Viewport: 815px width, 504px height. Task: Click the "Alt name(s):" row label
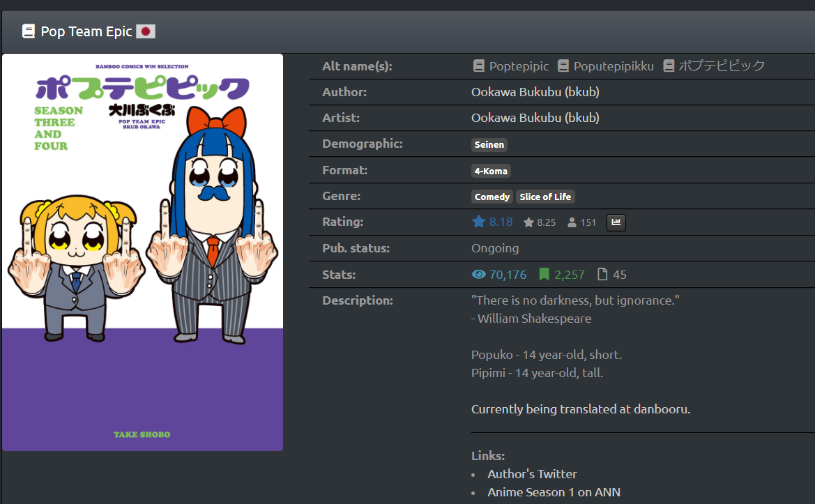(357, 66)
